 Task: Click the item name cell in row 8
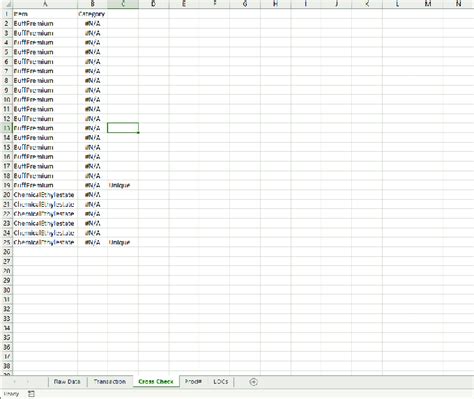point(45,81)
